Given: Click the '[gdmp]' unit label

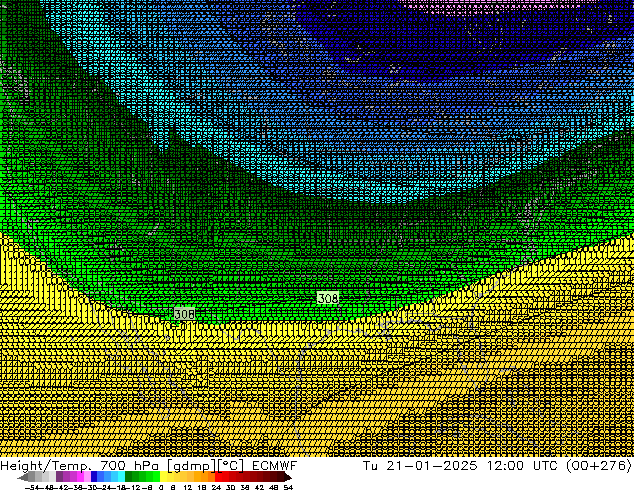Looking at the screenshot, I should click(x=192, y=466).
